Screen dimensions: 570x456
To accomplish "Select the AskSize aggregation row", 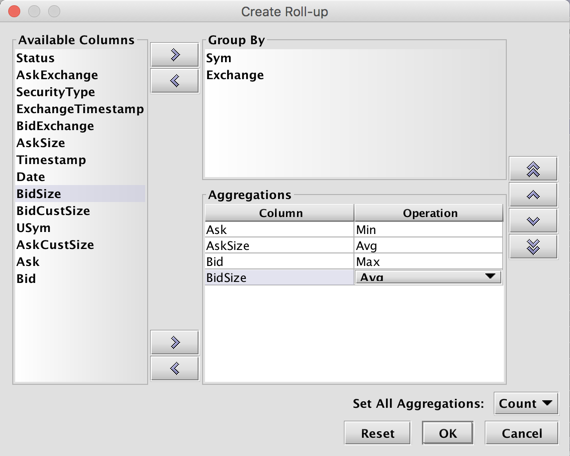I will [354, 245].
